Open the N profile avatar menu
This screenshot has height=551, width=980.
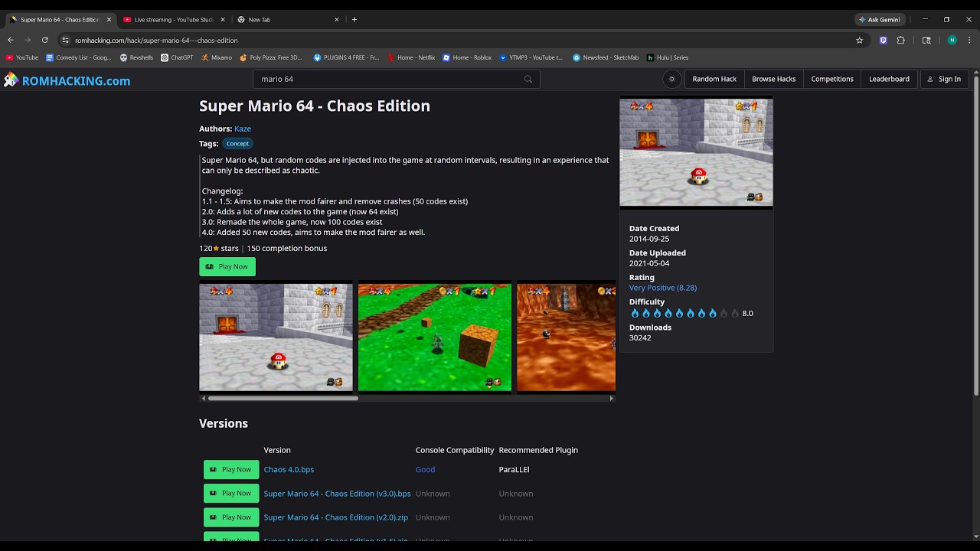[952, 40]
